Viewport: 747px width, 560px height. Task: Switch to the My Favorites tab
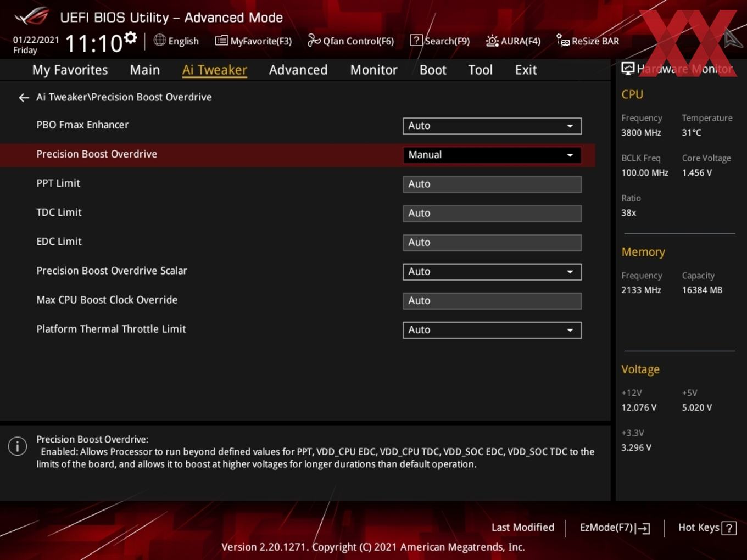coord(70,70)
